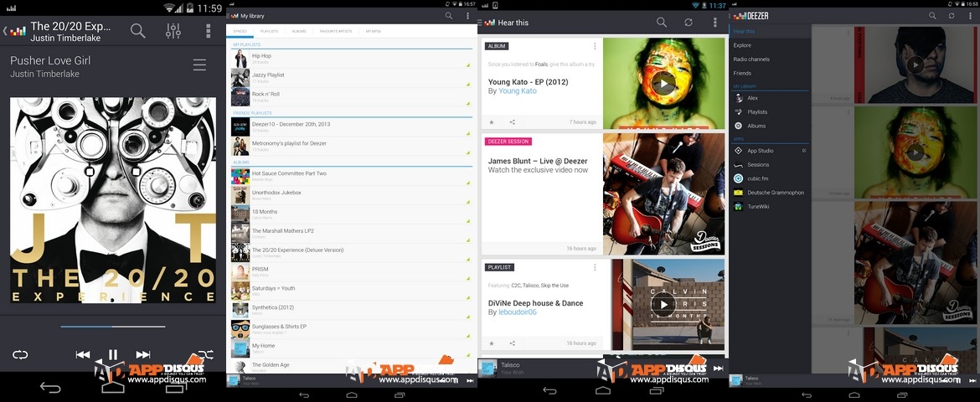Image resolution: width=980 pixels, height=402 pixels.
Task: Play the DiViNe Deep house playlist artwork
Action: pos(663,305)
